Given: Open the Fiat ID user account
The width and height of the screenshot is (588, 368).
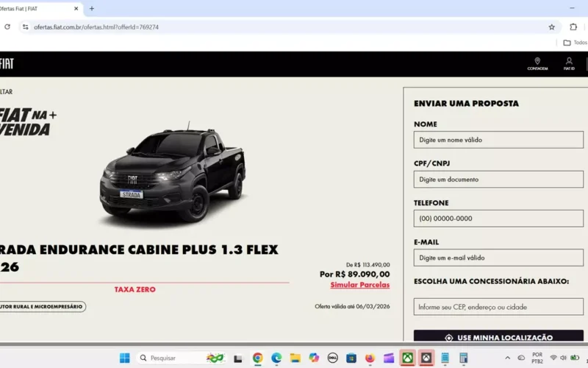Looking at the screenshot, I should 569,62.
